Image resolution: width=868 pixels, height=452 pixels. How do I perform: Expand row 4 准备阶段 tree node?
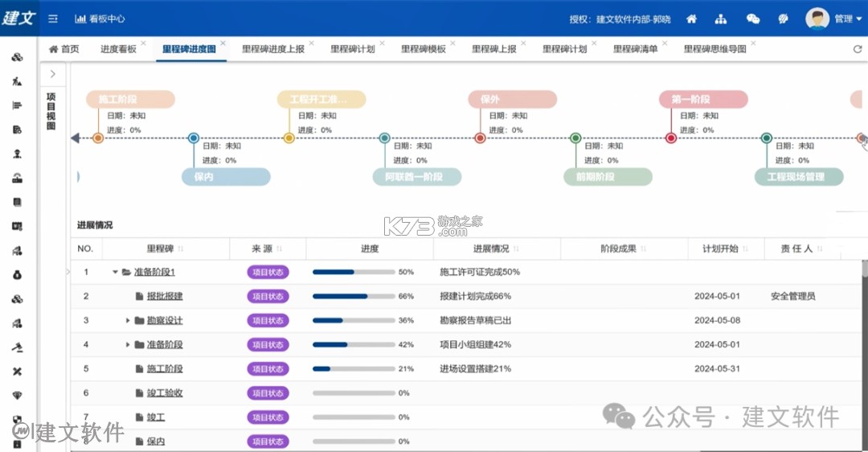click(x=128, y=344)
